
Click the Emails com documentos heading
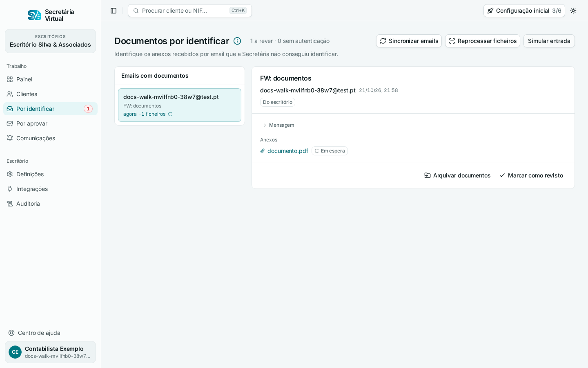click(x=155, y=76)
